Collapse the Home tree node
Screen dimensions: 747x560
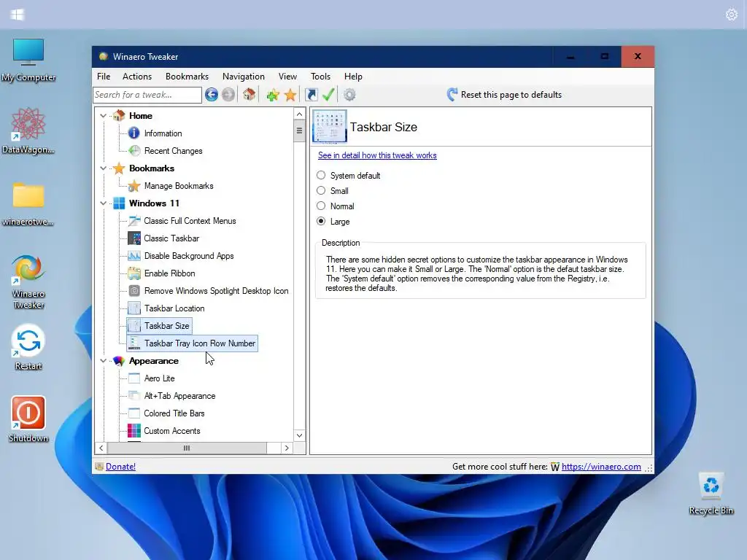(x=103, y=116)
